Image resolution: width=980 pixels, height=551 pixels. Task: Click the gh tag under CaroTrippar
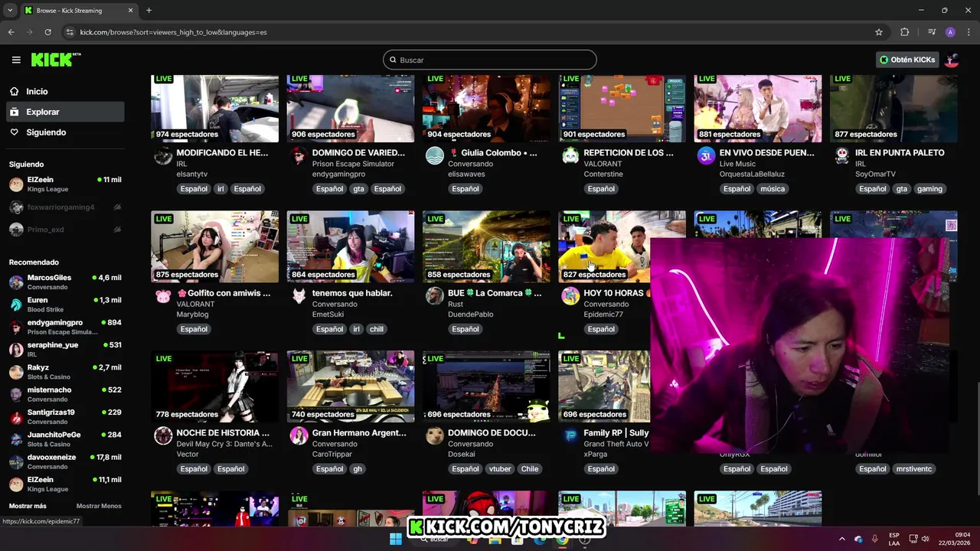click(358, 469)
